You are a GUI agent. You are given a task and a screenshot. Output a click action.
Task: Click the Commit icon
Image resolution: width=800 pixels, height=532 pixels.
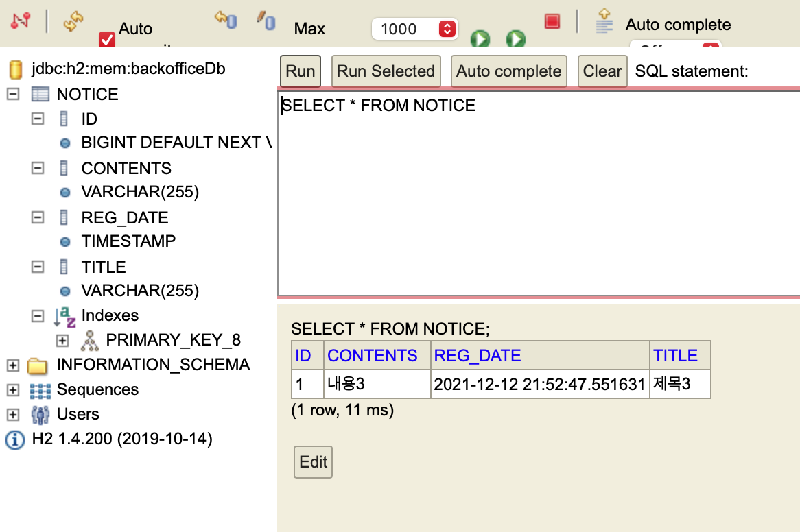[x=266, y=21]
